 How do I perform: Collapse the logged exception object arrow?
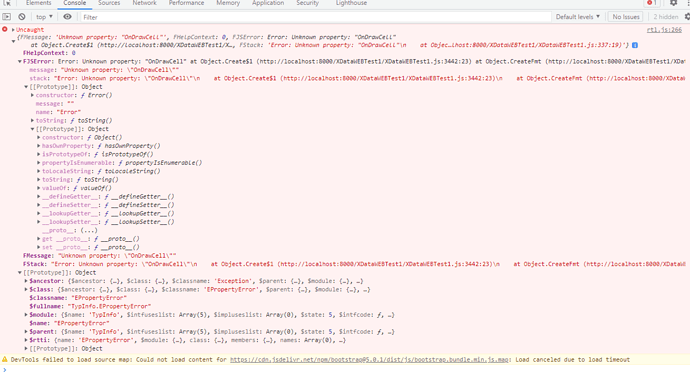(14, 41)
